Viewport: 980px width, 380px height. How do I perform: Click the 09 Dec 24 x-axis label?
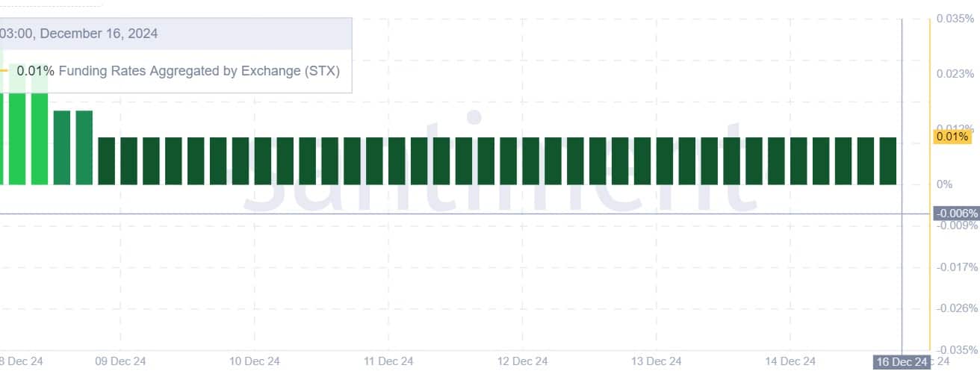click(120, 361)
